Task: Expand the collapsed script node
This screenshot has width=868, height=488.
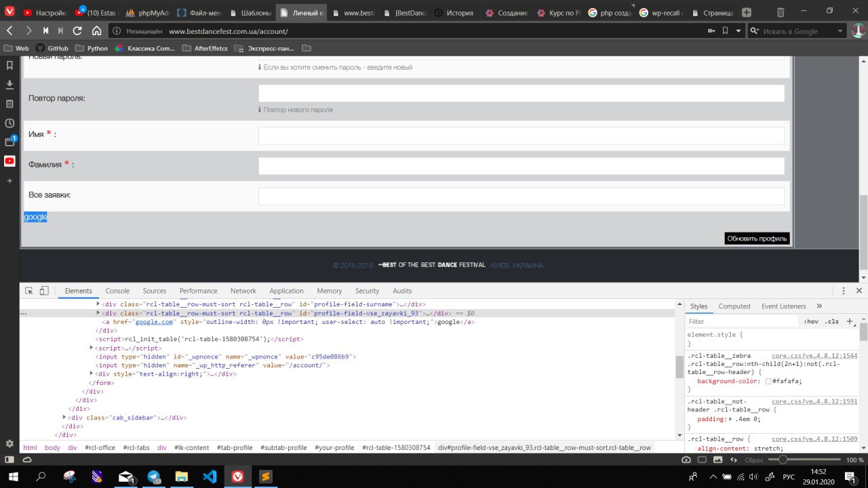Action: 92,348
